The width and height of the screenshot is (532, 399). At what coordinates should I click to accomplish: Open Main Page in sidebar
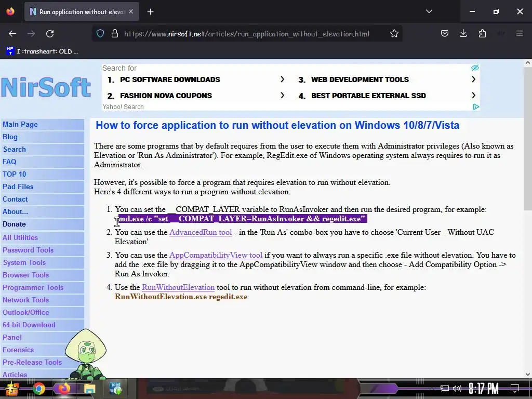coord(20,125)
